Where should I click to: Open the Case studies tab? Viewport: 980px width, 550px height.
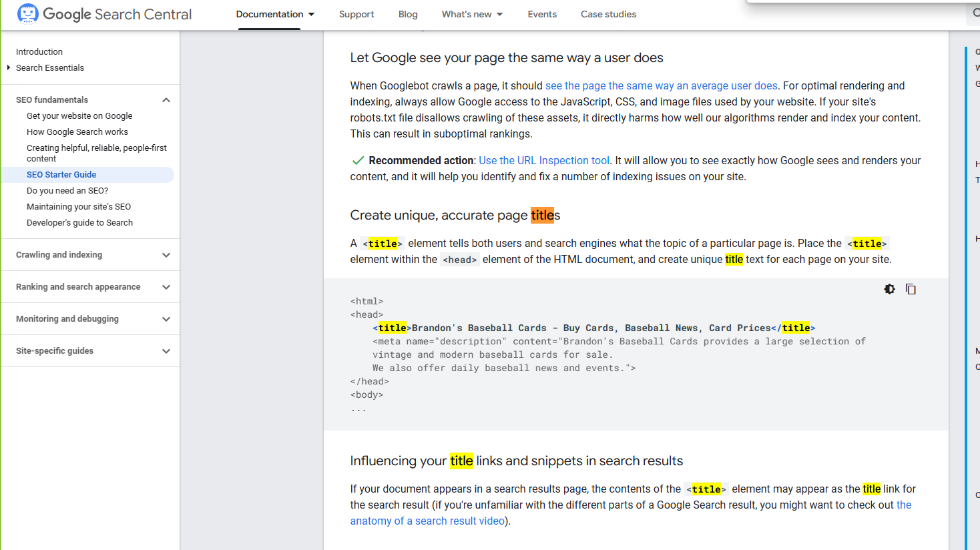[608, 14]
